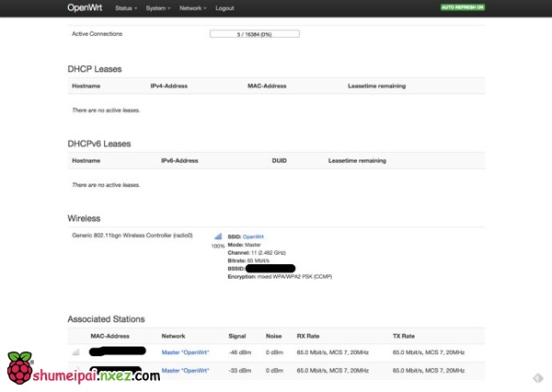Click the wireless signal strength icon
The width and height of the screenshot is (552, 392).
tap(218, 237)
